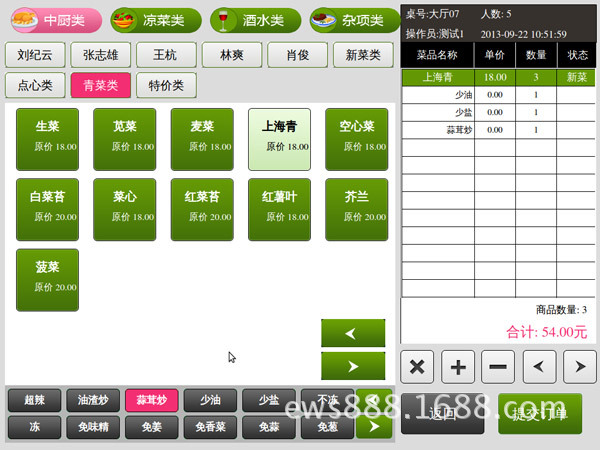Select the 凉菜类 category with salad icon

(156, 20)
